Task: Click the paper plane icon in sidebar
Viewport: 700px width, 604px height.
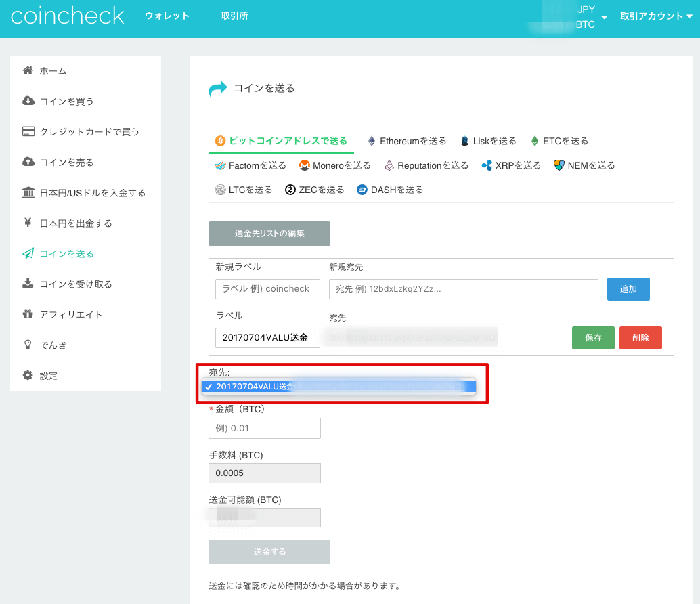Action: (28, 253)
